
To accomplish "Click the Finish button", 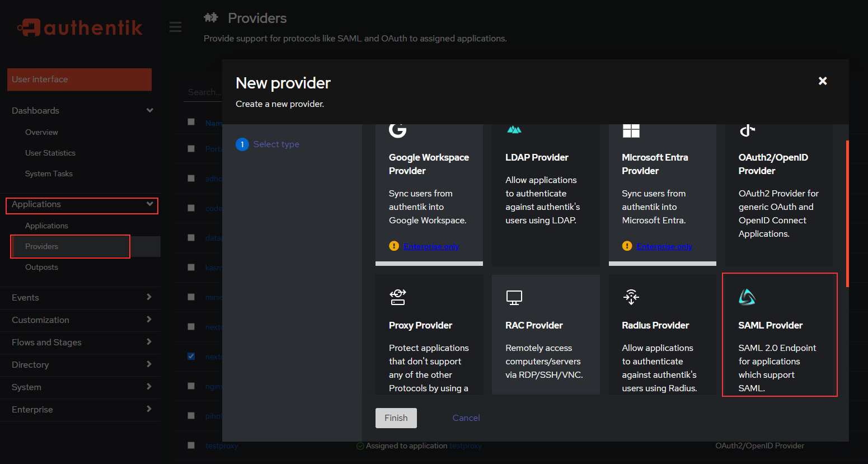I will (x=396, y=418).
